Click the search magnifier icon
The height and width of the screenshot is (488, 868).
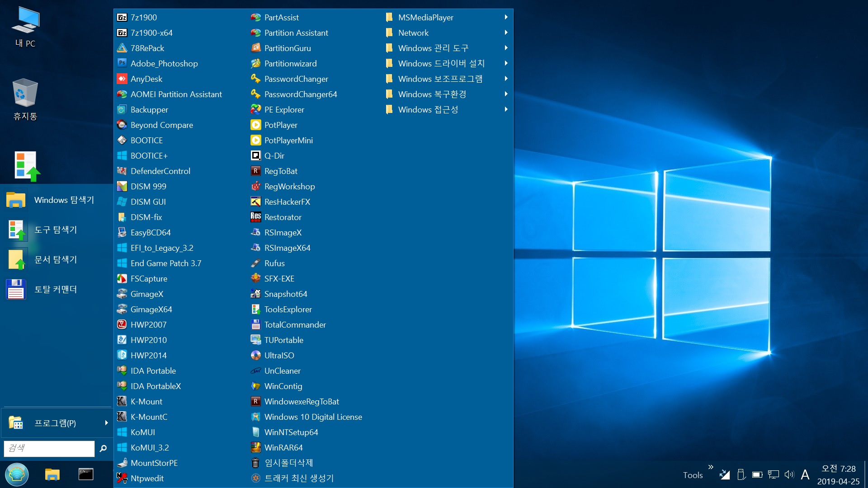coord(103,448)
